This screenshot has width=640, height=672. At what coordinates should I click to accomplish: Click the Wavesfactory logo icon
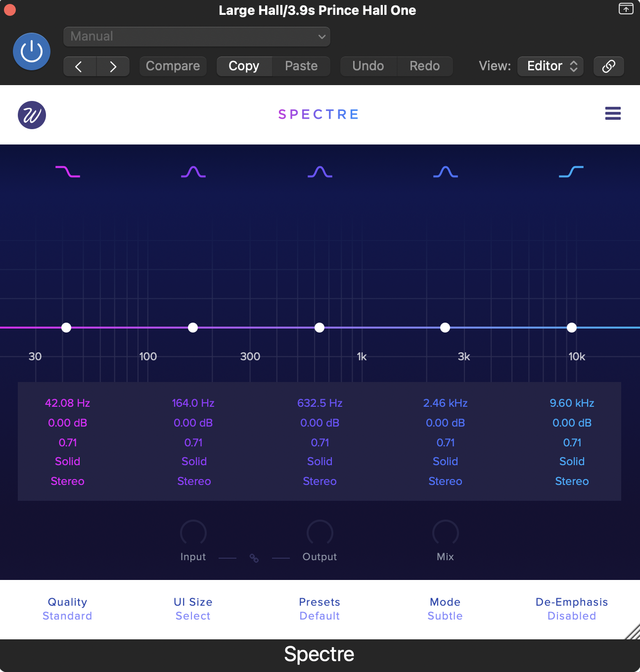pyautogui.click(x=32, y=115)
